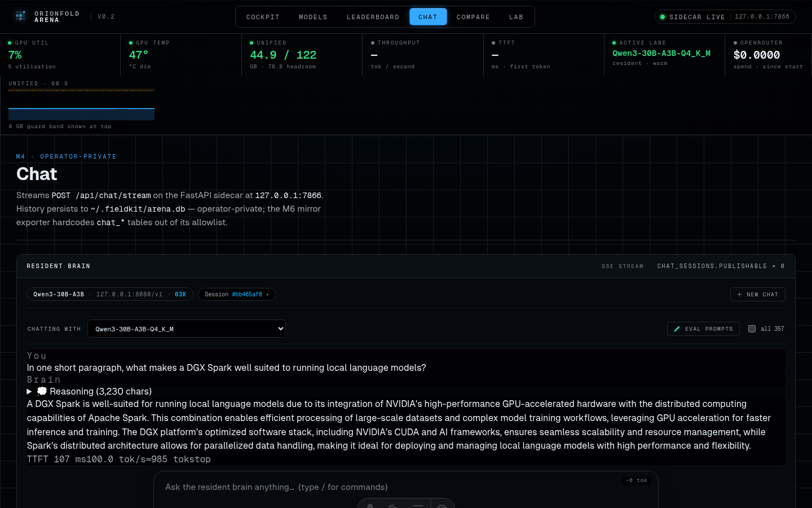This screenshot has height=508, width=812.
Task: Go to the Compare tab
Action: tap(473, 17)
